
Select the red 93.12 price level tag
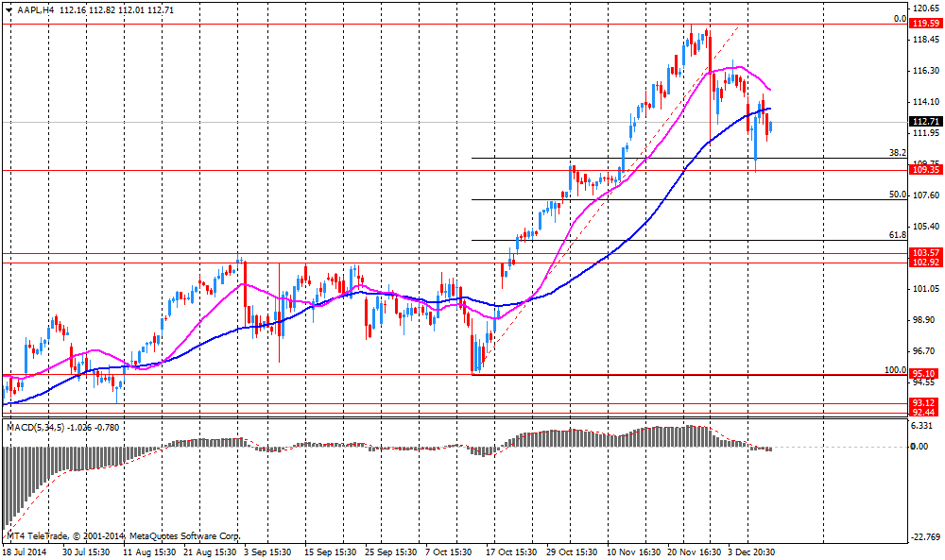click(x=926, y=403)
